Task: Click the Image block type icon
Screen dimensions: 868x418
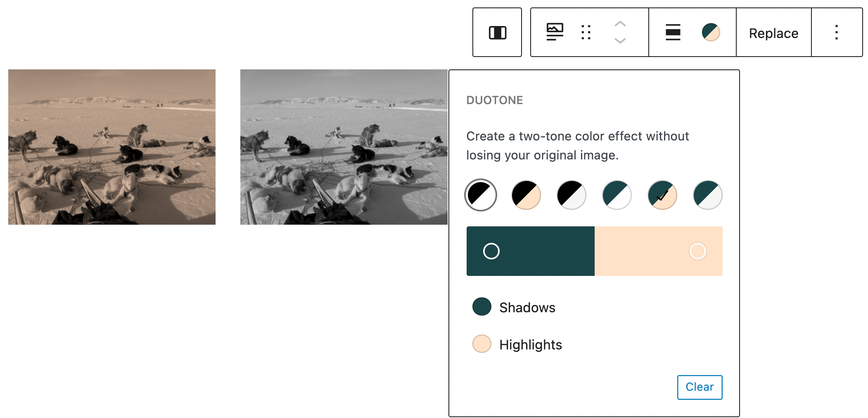Action: click(x=555, y=32)
